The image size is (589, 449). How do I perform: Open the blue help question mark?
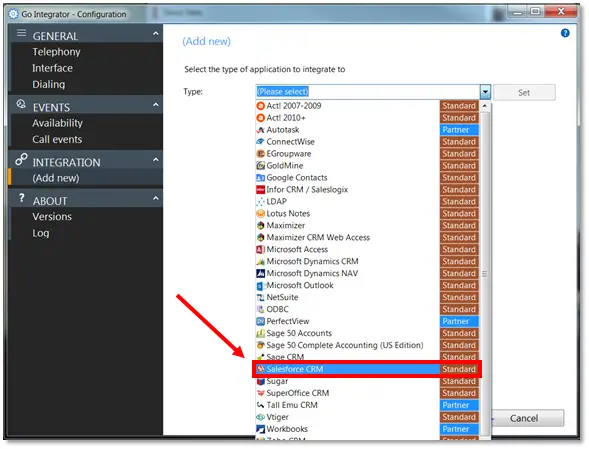pyautogui.click(x=565, y=33)
